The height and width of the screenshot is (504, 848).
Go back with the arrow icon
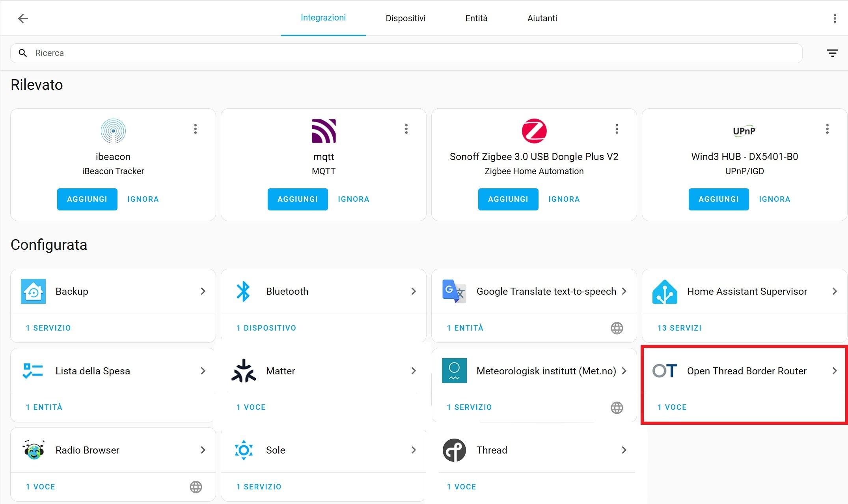(23, 18)
